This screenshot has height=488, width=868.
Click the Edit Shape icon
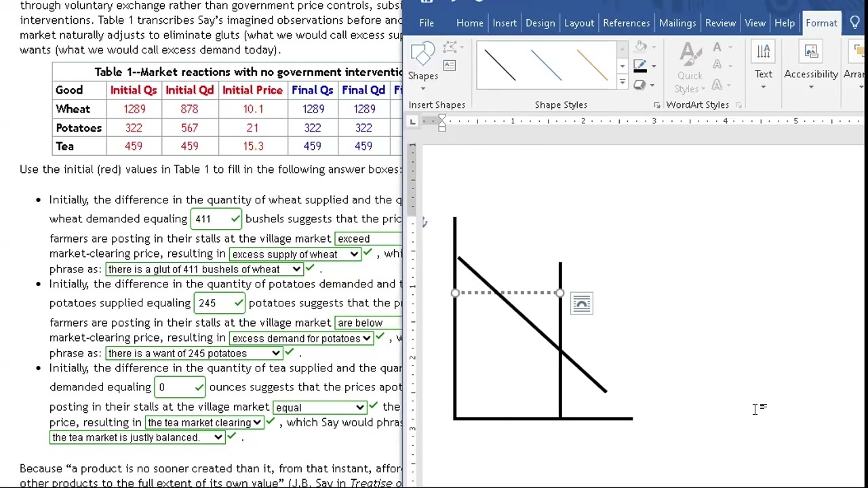[x=450, y=47]
